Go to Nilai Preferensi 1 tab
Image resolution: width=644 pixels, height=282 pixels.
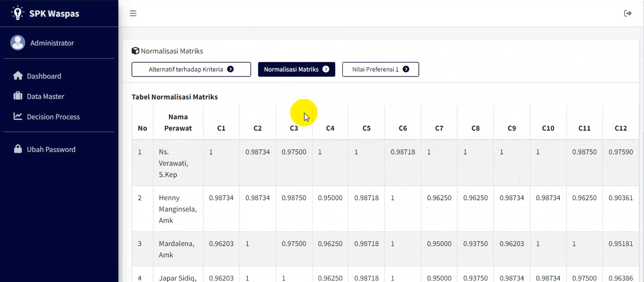[381, 69]
